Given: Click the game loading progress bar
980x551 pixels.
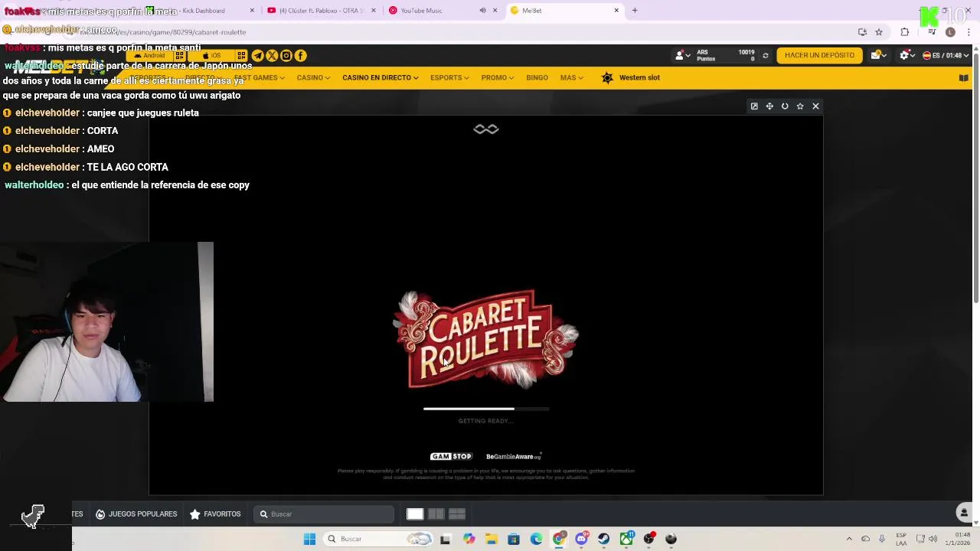Looking at the screenshot, I should tap(486, 409).
